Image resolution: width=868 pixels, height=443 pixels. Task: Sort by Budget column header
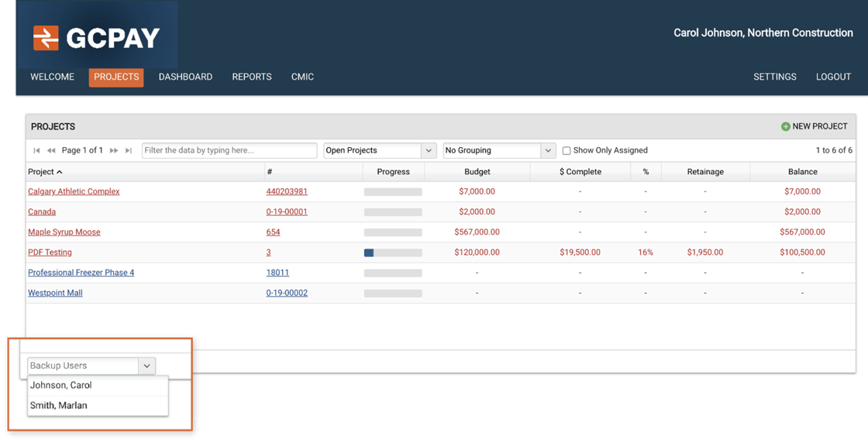coord(477,172)
